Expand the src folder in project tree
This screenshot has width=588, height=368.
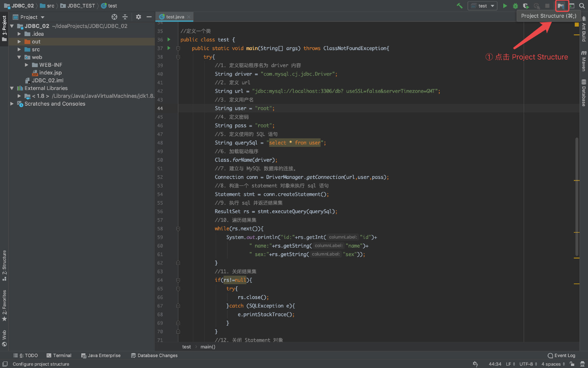[19, 49]
